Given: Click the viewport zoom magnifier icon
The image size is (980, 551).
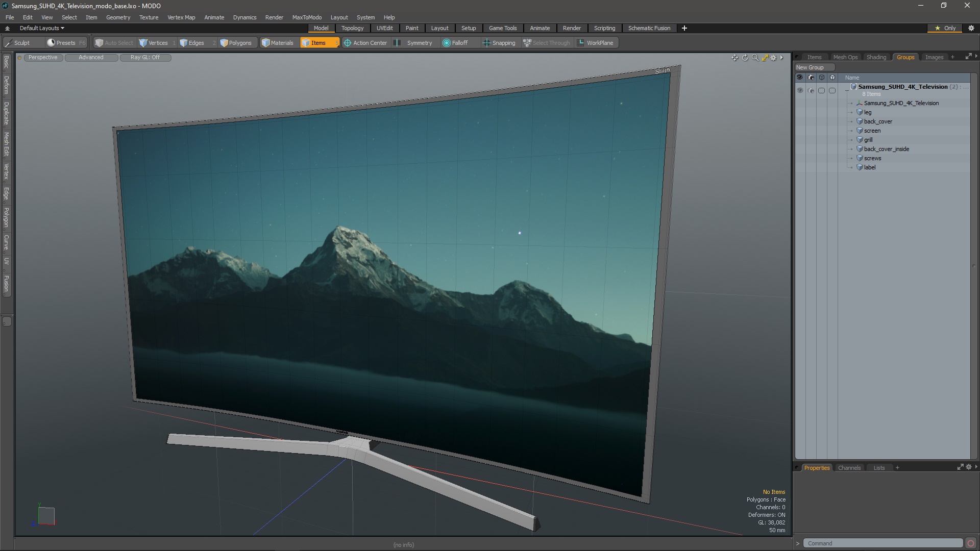Looking at the screenshot, I should (755, 58).
